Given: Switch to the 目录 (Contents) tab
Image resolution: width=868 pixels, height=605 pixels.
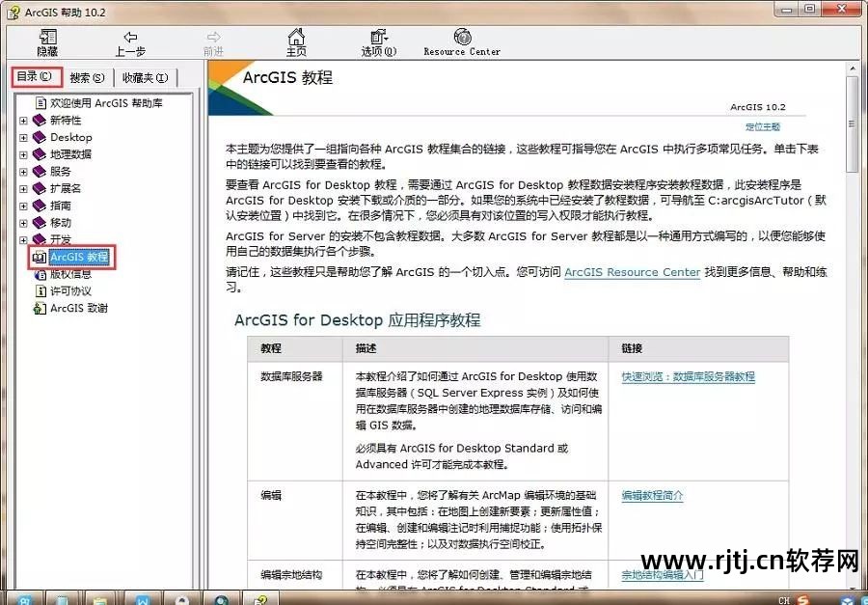Looking at the screenshot, I should tap(37, 77).
